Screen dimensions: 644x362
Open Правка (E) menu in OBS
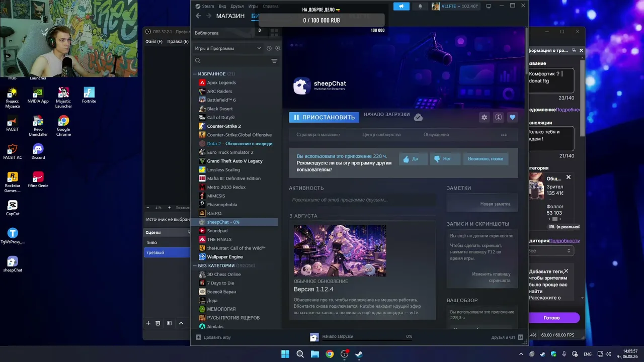[178, 41]
